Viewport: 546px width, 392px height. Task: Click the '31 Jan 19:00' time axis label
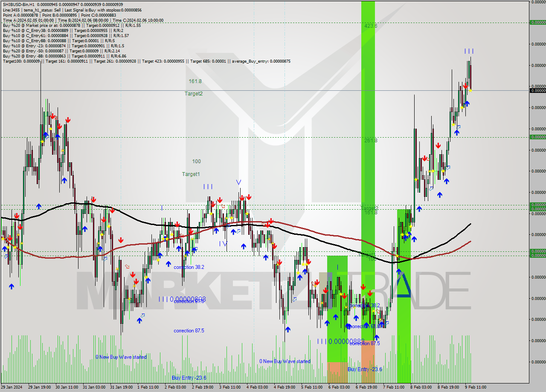click(122, 387)
